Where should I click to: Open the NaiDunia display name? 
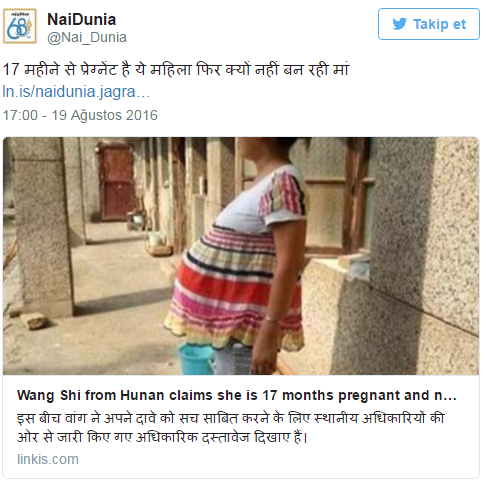pyautogui.click(x=82, y=19)
